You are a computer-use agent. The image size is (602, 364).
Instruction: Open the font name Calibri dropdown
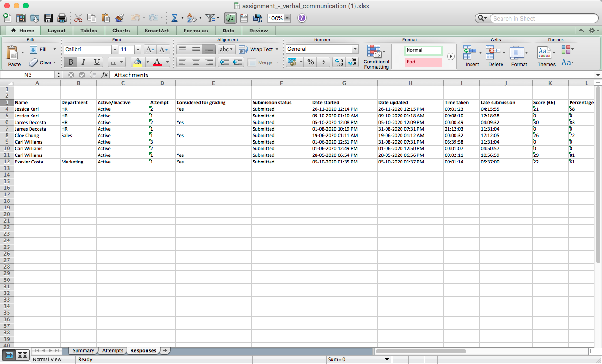(x=115, y=49)
